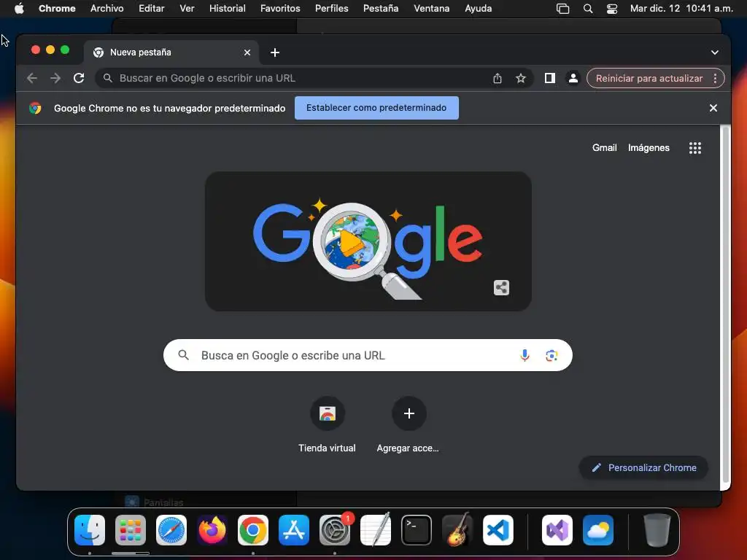Open the profile avatar icon
This screenshot has height=560, width=747.
pos(573,78)
